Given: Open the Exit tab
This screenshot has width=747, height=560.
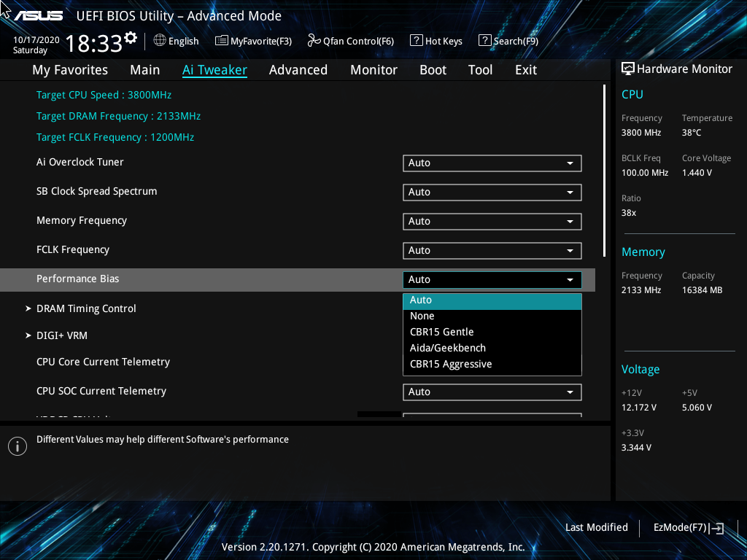Looking at the screenshot, I should pyautogui.click(x=526, y=70).
